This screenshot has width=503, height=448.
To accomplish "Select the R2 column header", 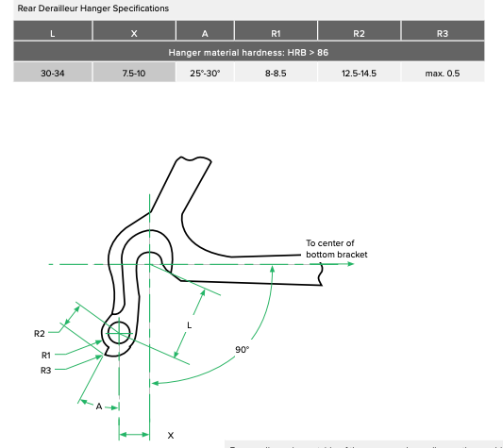I will pyautogui.click(x=359, y=31).
